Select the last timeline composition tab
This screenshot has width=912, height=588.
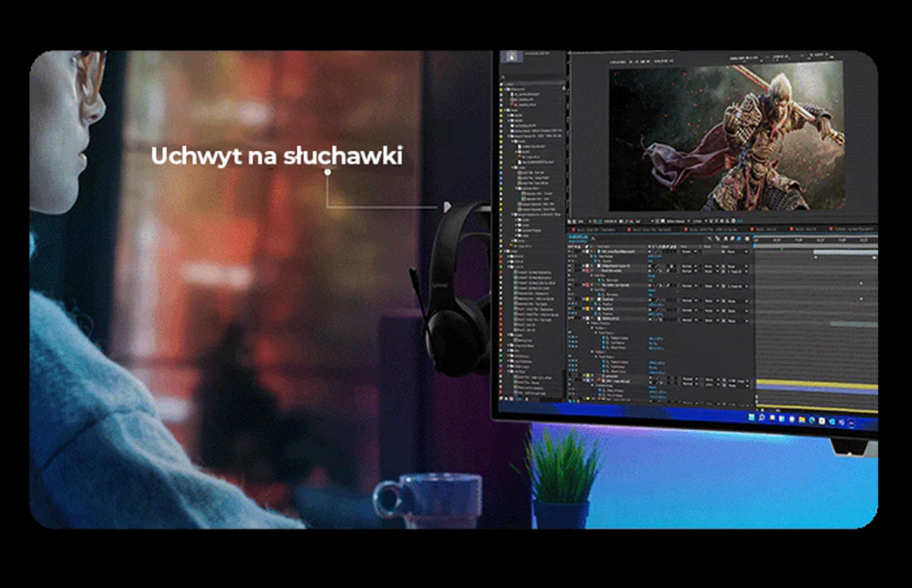[852, 229]
